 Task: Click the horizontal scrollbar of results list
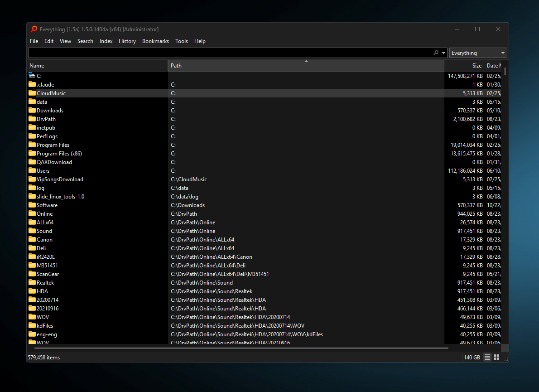tap(241, 348)
